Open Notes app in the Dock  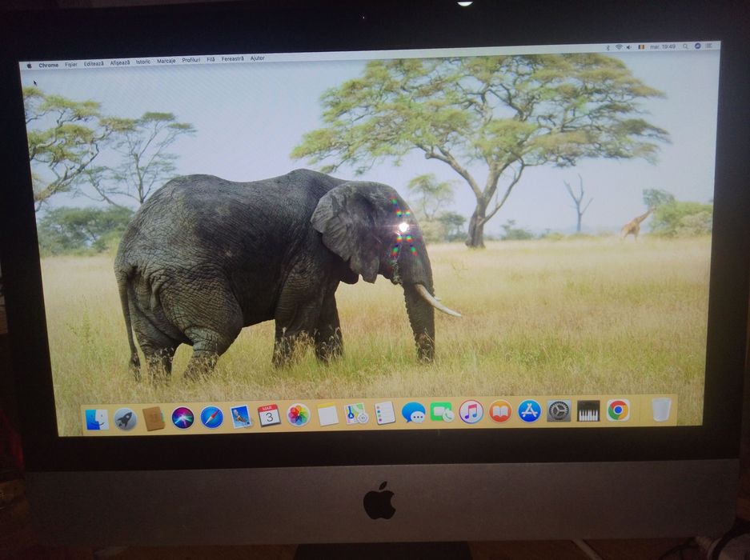coord(327,414)
